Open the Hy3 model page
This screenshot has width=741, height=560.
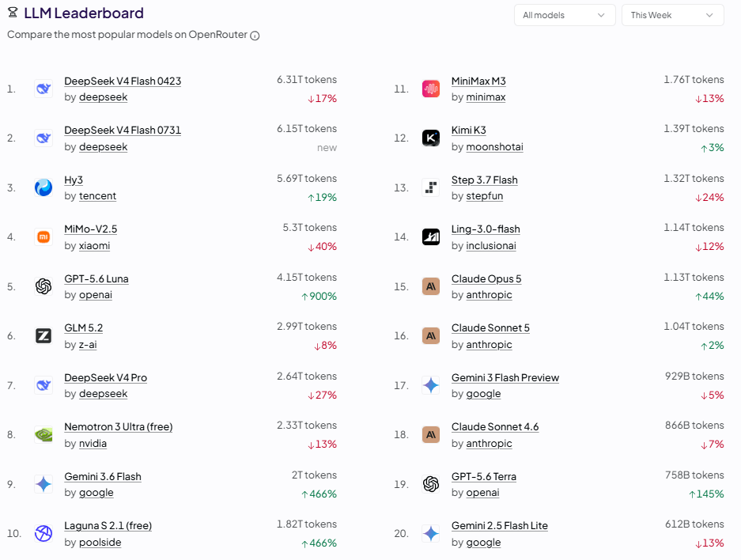point(74,180)
